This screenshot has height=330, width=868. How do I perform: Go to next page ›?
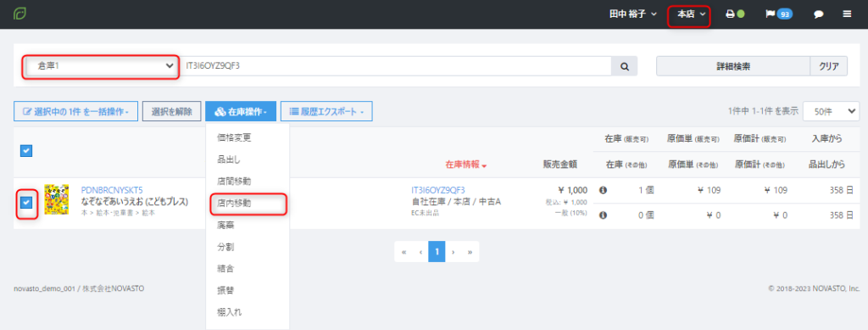pos(453,251)
